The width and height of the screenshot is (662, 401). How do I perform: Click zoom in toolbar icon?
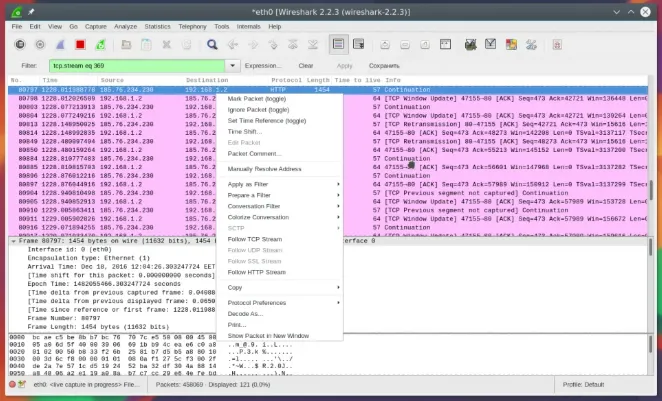click(x=385, y=44)
